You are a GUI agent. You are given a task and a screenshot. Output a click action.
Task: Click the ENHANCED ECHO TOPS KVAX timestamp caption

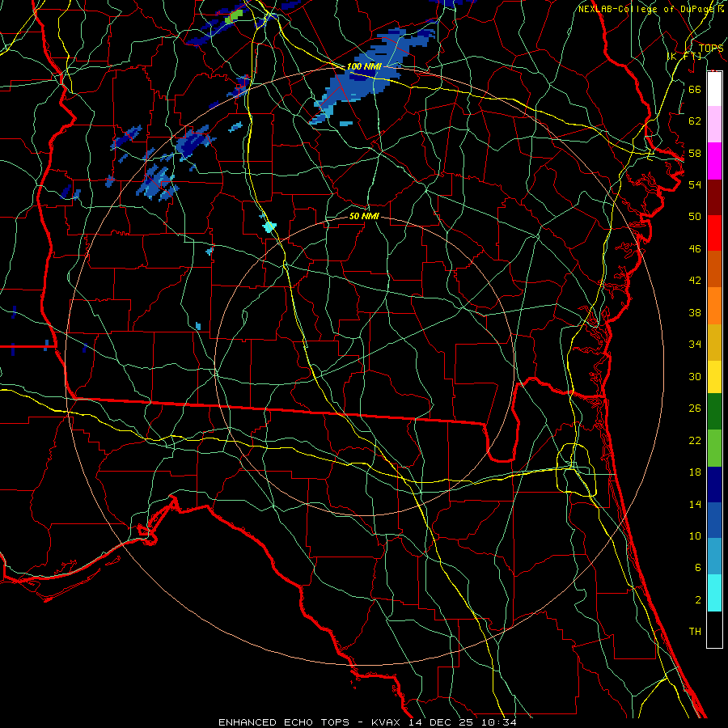coord(367,722)
